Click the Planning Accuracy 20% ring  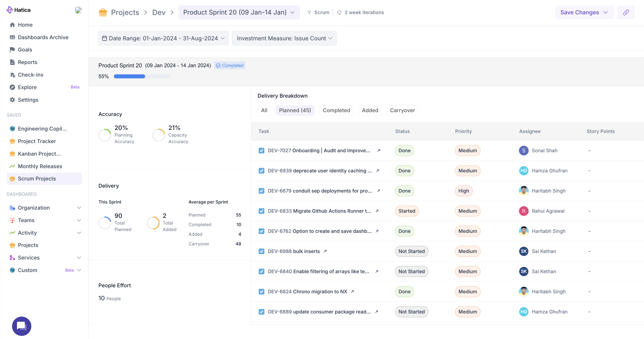coord(105,135)
